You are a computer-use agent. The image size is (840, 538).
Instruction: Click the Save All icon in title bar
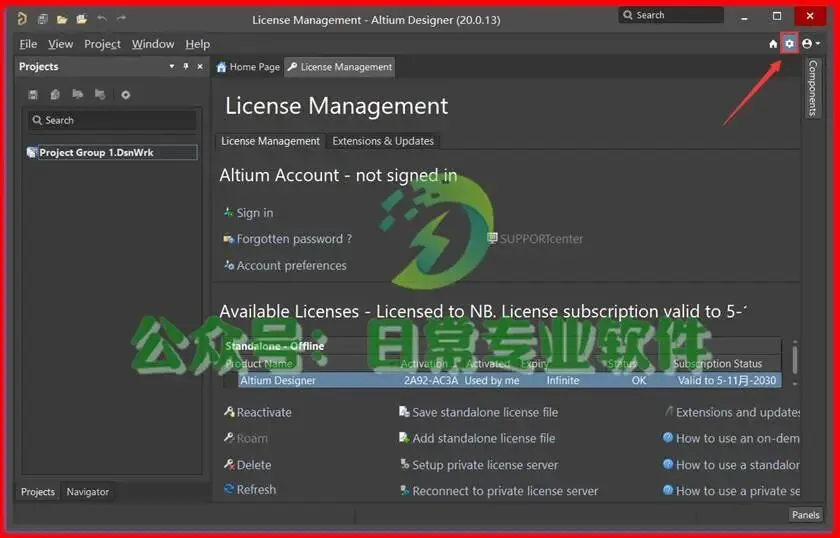click(43, 19)
